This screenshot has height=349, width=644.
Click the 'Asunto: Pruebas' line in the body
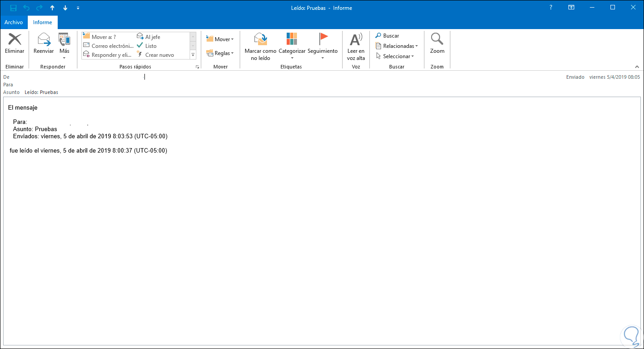(x=35, y=129)
